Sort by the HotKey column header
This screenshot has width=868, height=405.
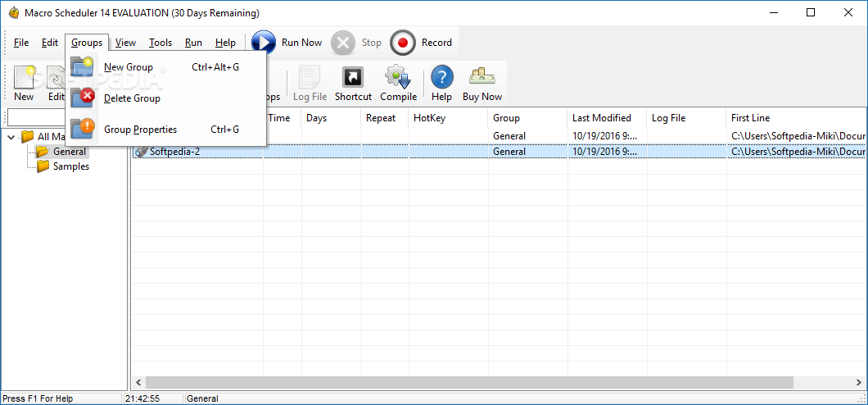(449, 118)
